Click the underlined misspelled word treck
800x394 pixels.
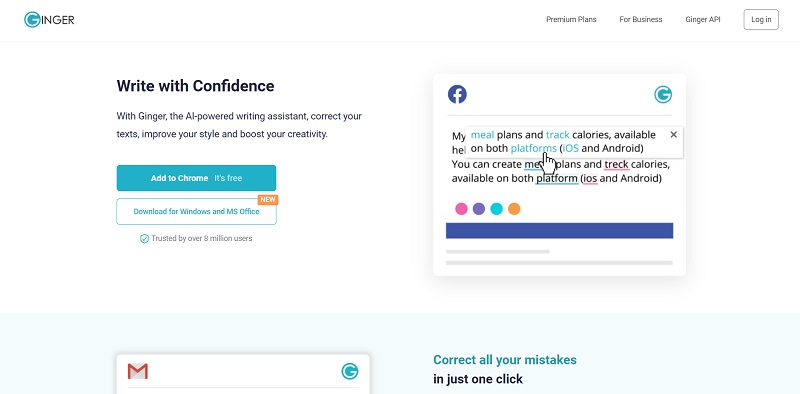click(x=616, y=165)
